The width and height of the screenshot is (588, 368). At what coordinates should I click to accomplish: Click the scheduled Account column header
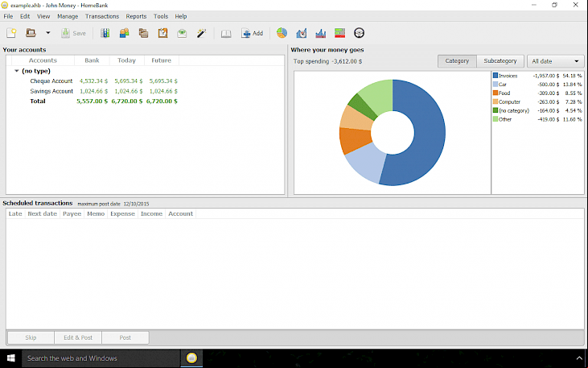pos(181,213)
